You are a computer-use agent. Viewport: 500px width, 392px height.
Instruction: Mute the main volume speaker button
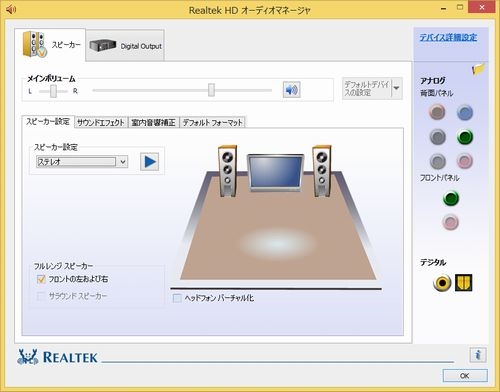(x=292, y=89)
